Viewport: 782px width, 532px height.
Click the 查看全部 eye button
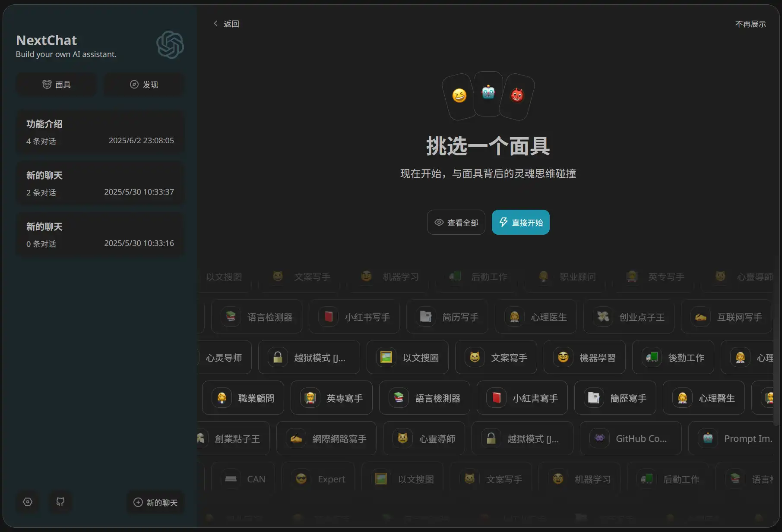point(456,223)
